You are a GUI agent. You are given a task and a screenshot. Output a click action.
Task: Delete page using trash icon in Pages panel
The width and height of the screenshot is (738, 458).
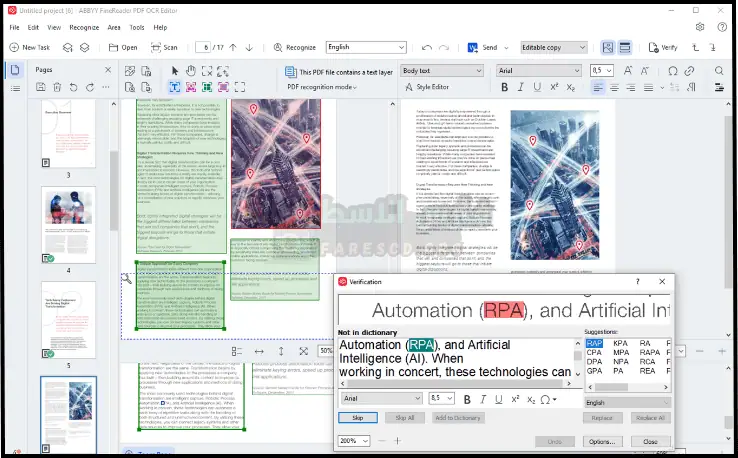coord(58,88)
